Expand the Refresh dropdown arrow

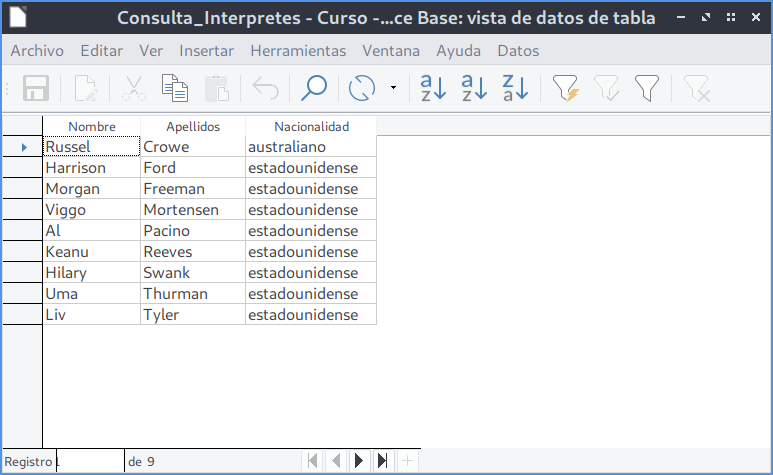click(x=393, y=89)
